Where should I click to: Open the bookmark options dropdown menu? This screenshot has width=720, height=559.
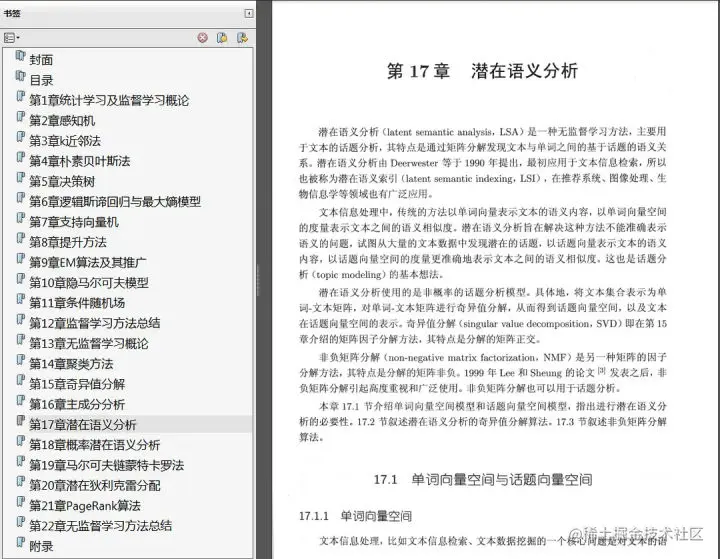[11, 38]
